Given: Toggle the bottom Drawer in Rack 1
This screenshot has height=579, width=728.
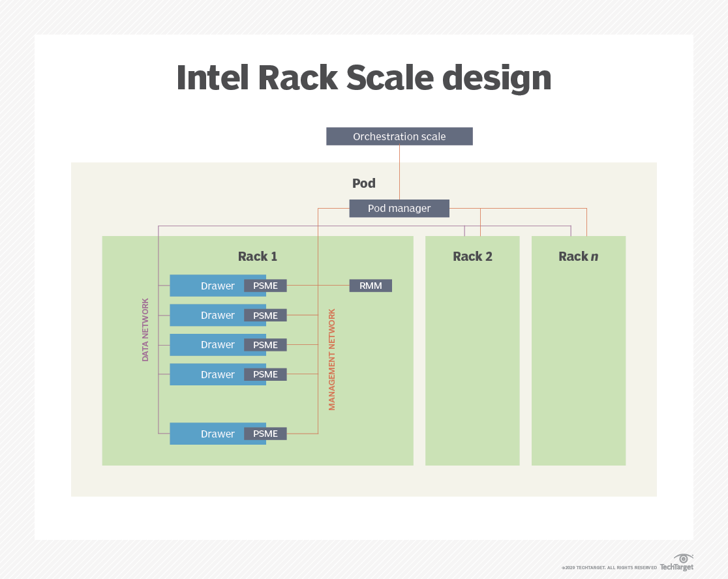Looking at the screenshot, I should click(x=209, y=434).
